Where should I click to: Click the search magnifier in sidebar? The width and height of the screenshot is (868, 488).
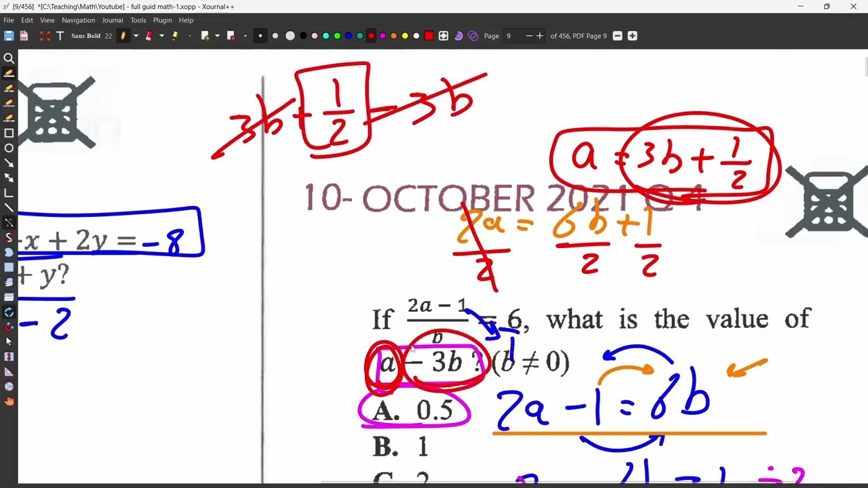(9, 58)
